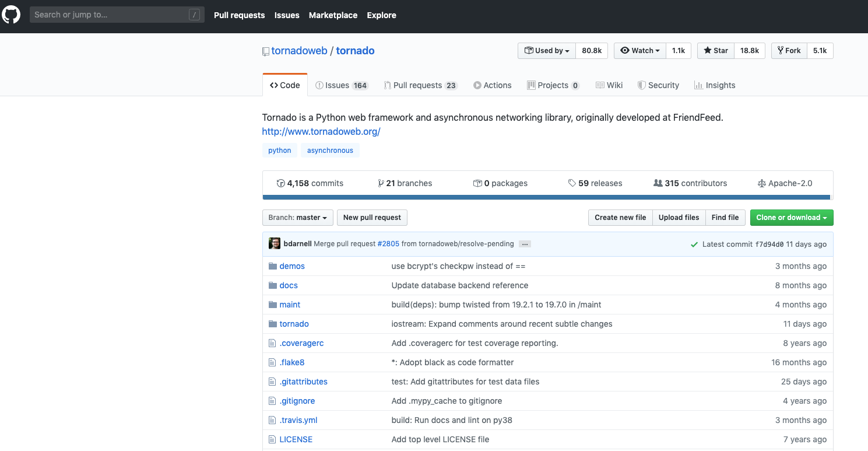Open the Issues tab

click(x=342, y=85)
